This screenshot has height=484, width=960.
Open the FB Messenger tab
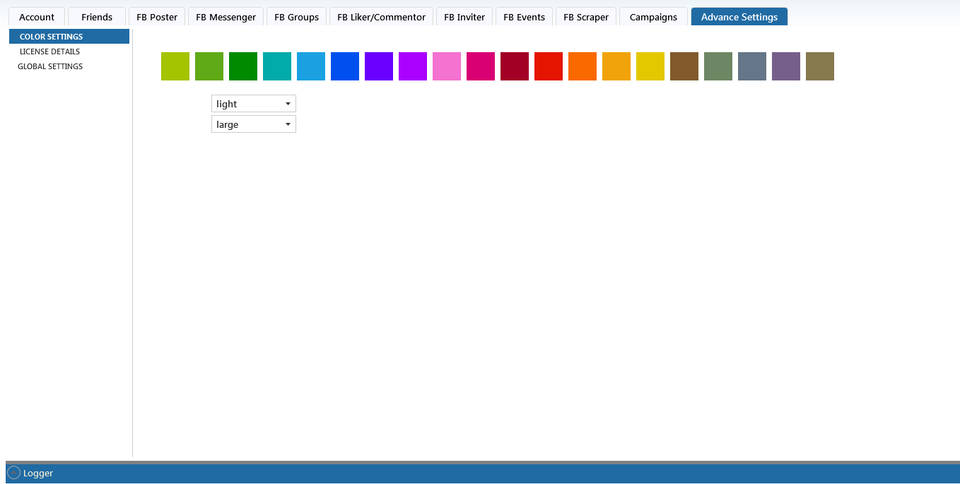pos(226,17)
